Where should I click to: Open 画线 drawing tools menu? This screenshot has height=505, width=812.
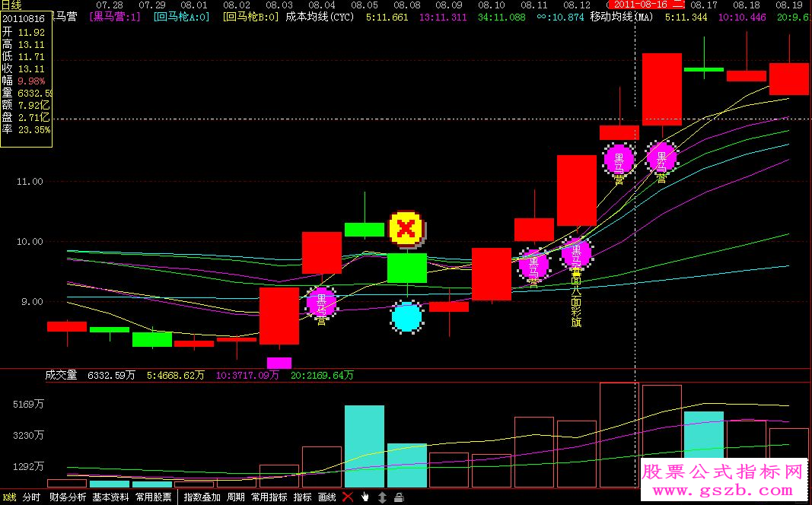(326, 497)
